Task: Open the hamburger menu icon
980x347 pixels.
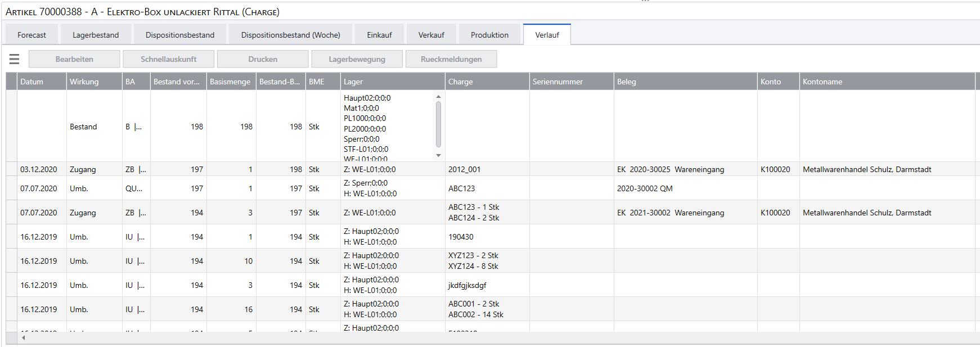Action: coord(15,59)
